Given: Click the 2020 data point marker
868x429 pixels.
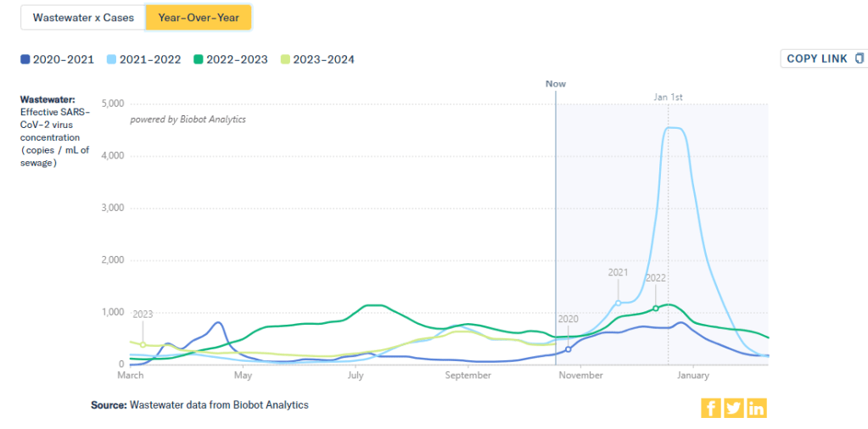Looking at the screenshot, I should pos(568,348).
